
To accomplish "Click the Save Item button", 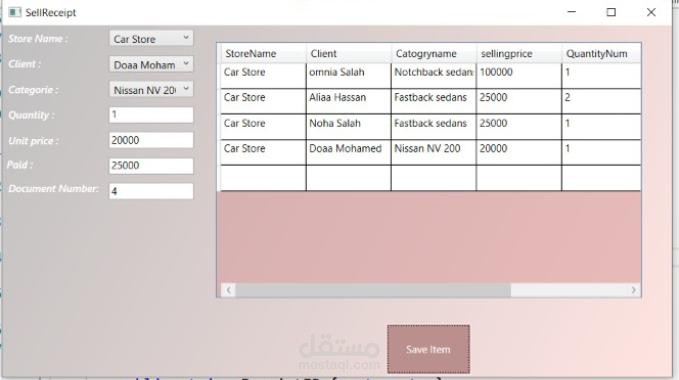I will click(x=428, y=349).
